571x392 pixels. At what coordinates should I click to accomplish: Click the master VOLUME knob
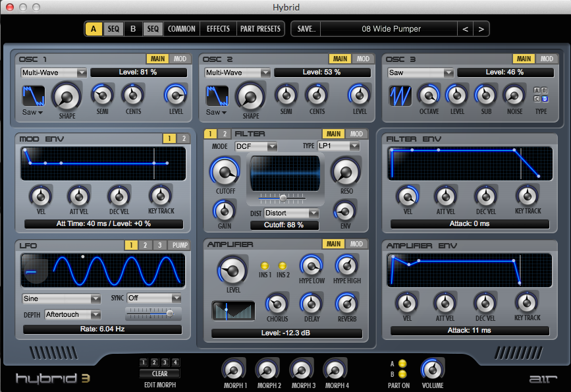pyautogui.click(x=433, y=370)
